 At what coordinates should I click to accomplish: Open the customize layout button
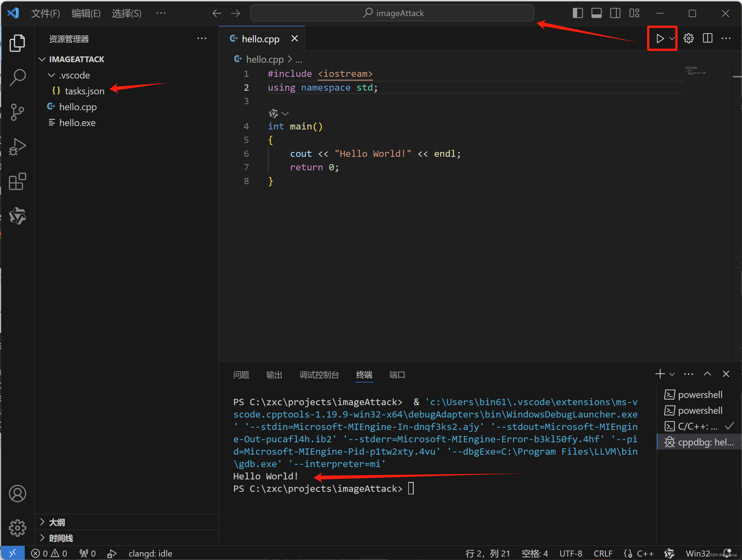point(634,13)
